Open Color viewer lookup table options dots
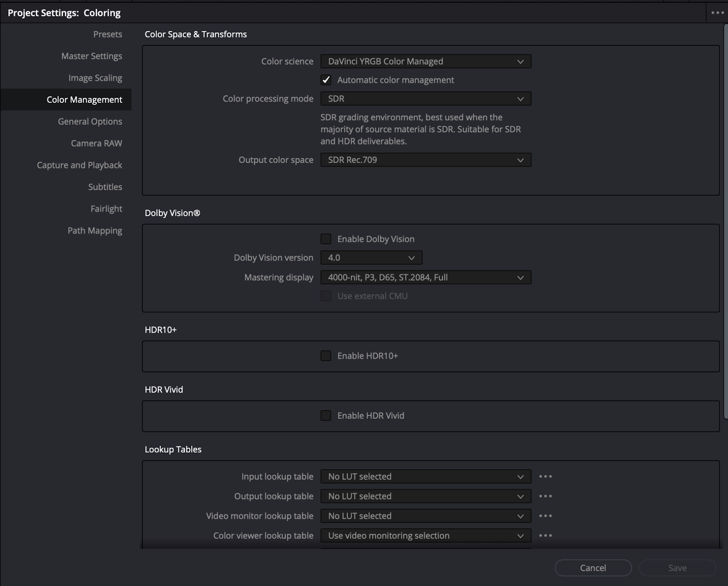728x586 pixels. (545, 535)
